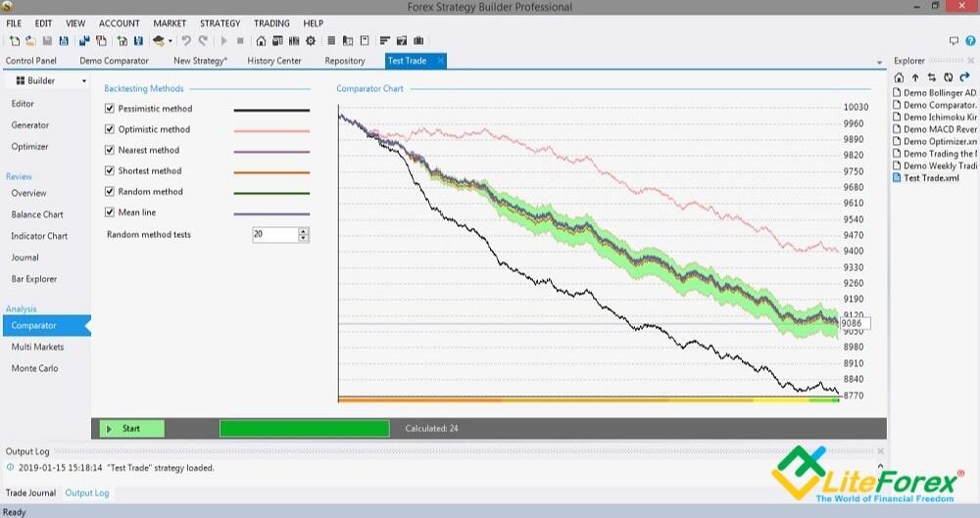Click Explorer up-arrow parent folder icon
This screenshot has height=518, width=980.
pos(915,77)
